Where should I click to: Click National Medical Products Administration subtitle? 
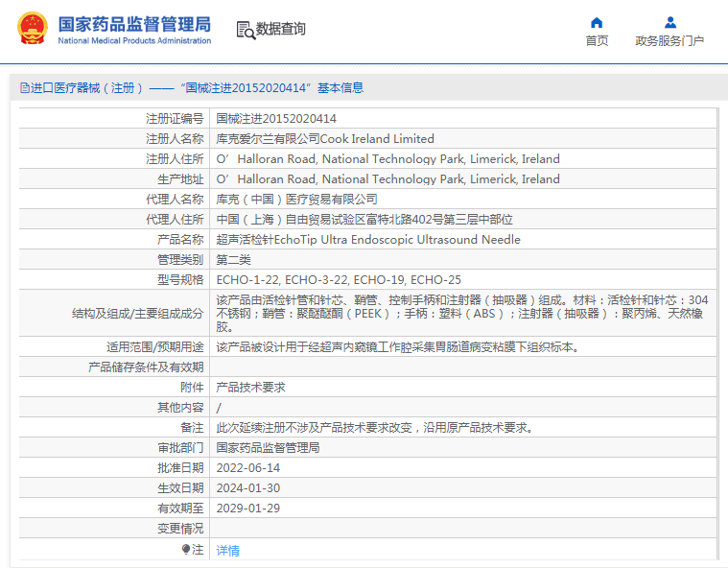point(134,41)
